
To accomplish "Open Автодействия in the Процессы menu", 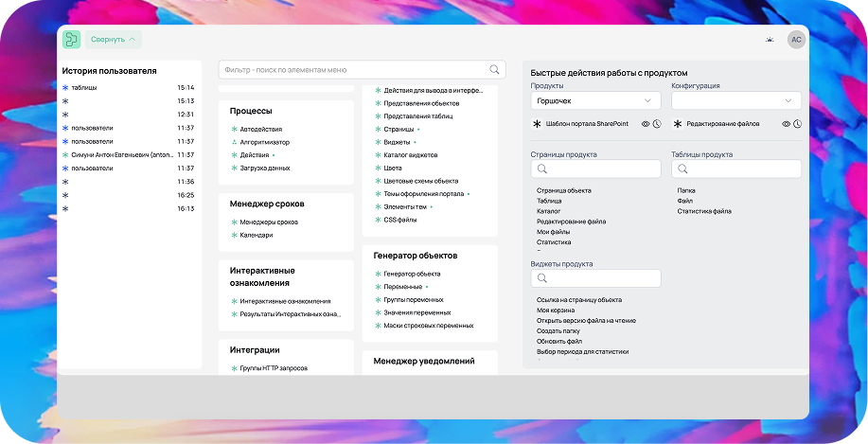I will tap(261, 129).
